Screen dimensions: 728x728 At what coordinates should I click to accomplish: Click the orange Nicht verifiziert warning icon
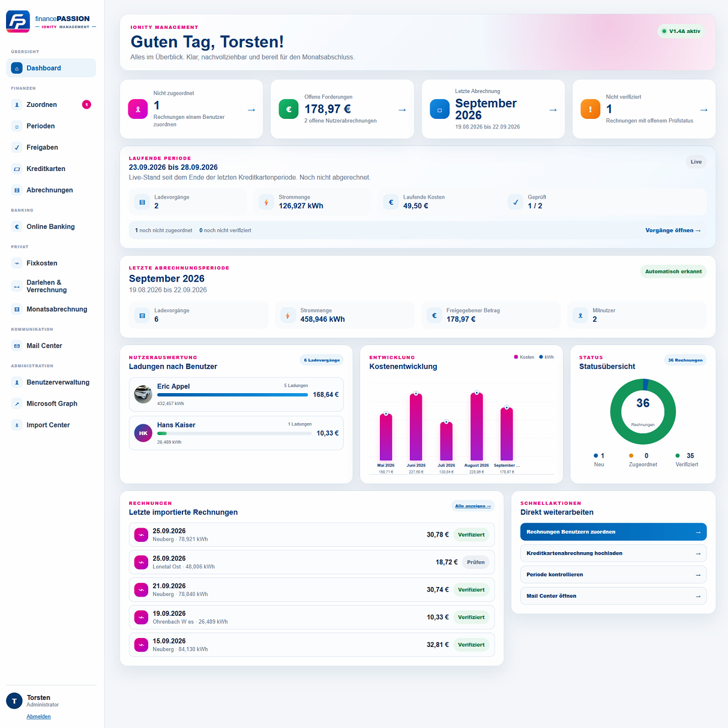tap(591, 109)
